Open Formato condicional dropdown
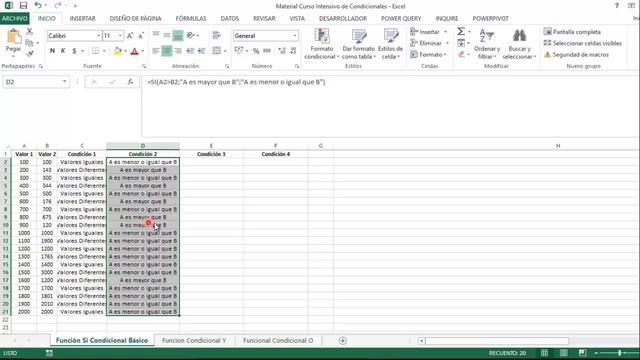640x360 pixels. [x=322, y=44]
